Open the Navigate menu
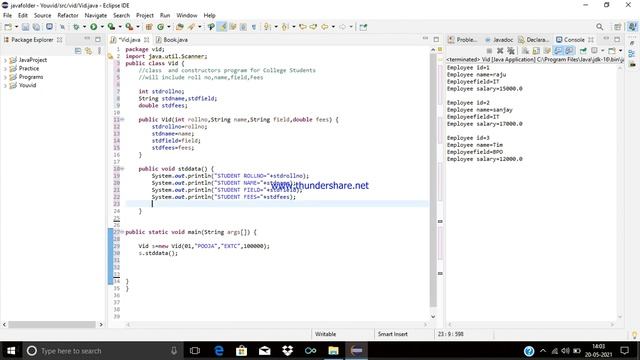Screen dimensions: 640x360 [x=96, y=16]
